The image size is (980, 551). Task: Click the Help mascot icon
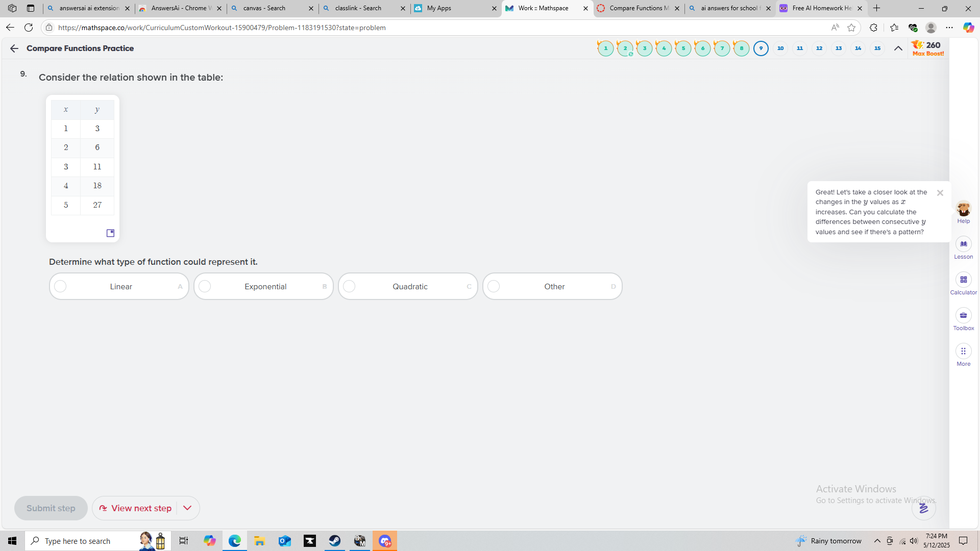click(963, 209)
